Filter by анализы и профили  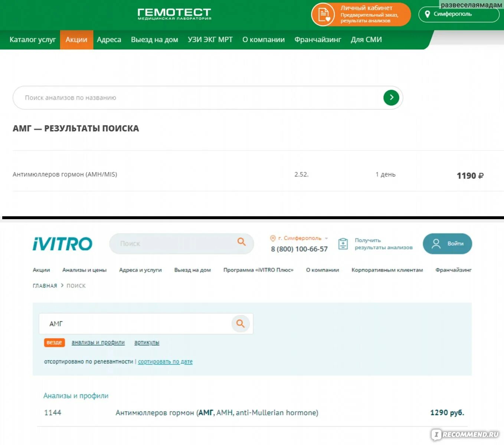click(x=98, y=342)
